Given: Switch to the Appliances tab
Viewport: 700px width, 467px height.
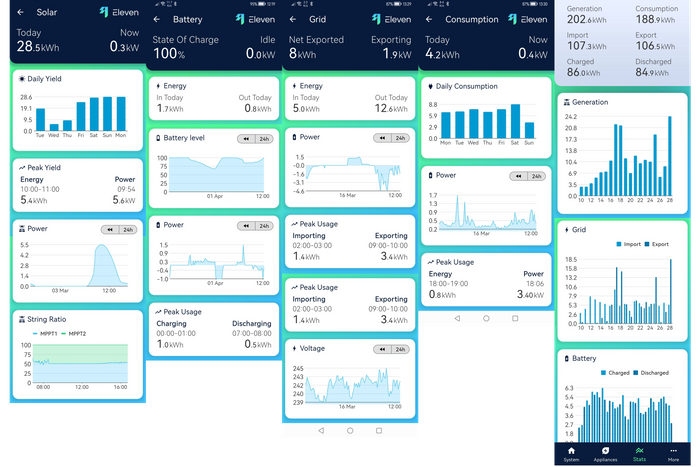Looking at the screenshot, I should tap(605, 453).
